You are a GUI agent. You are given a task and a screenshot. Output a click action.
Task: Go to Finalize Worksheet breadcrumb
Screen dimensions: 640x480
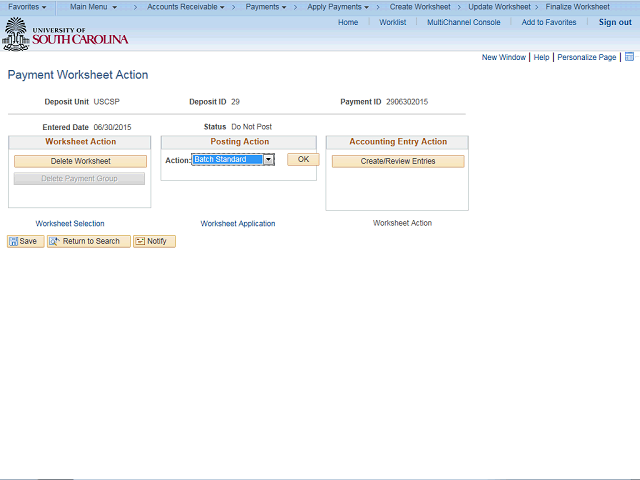coord(577,7)
